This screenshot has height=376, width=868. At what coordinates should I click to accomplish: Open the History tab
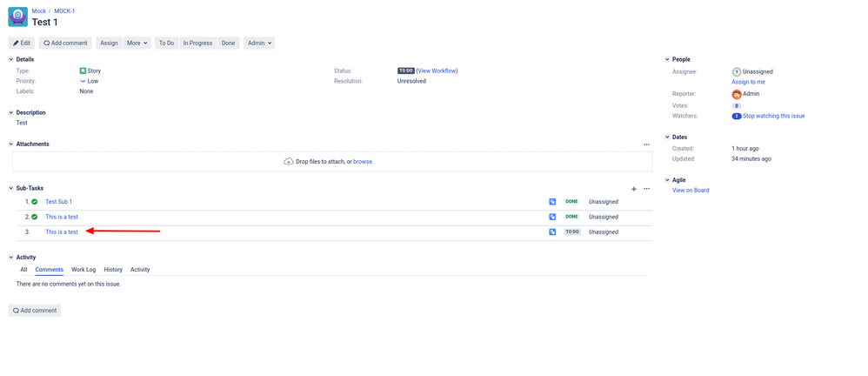click(113, 270)
